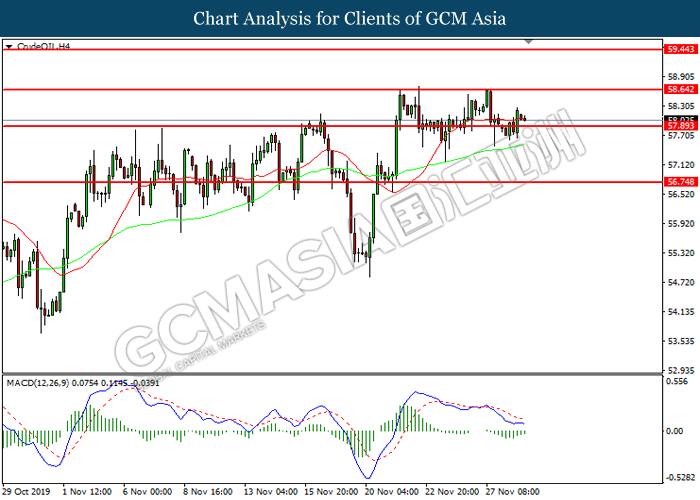
Task: Click the 52.935 price axis value
Action: click(681, 371)
